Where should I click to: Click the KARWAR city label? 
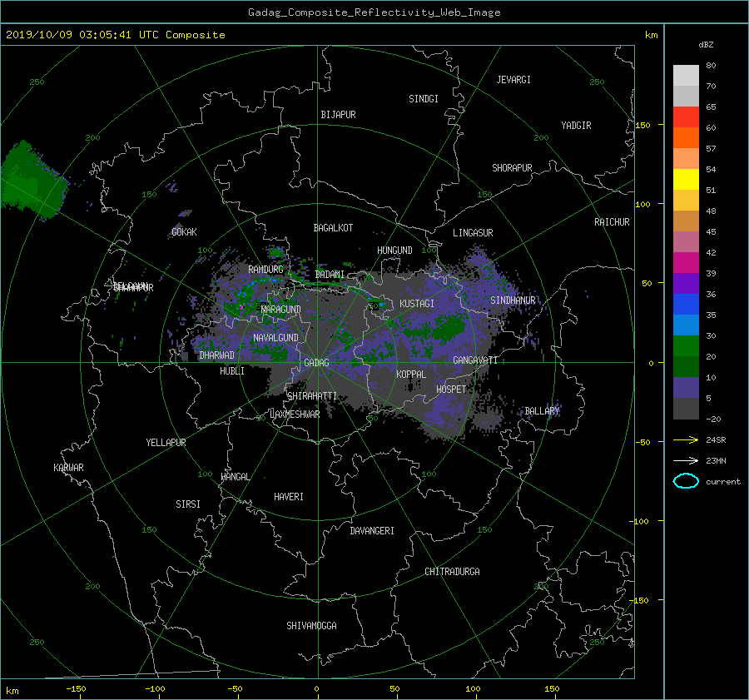coord(68,468)
